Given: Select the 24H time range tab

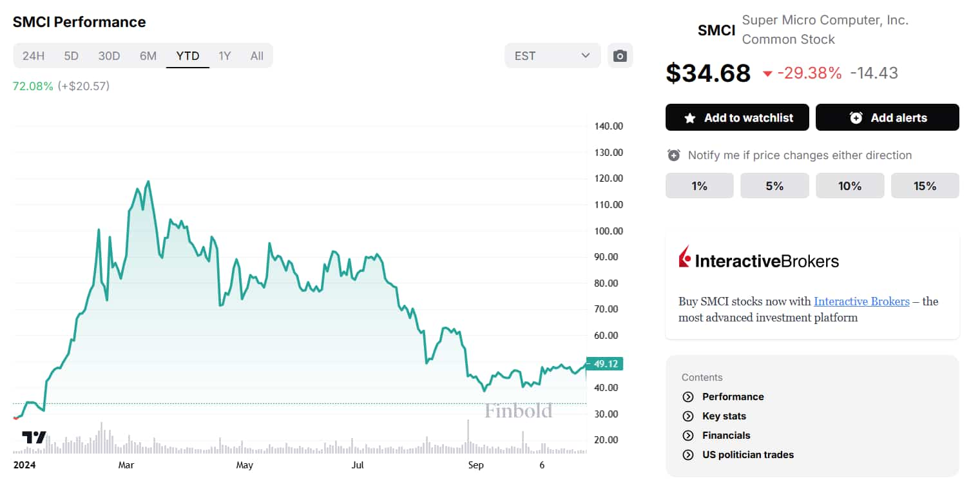Looking at the screenshot, I should pos(34,55).
